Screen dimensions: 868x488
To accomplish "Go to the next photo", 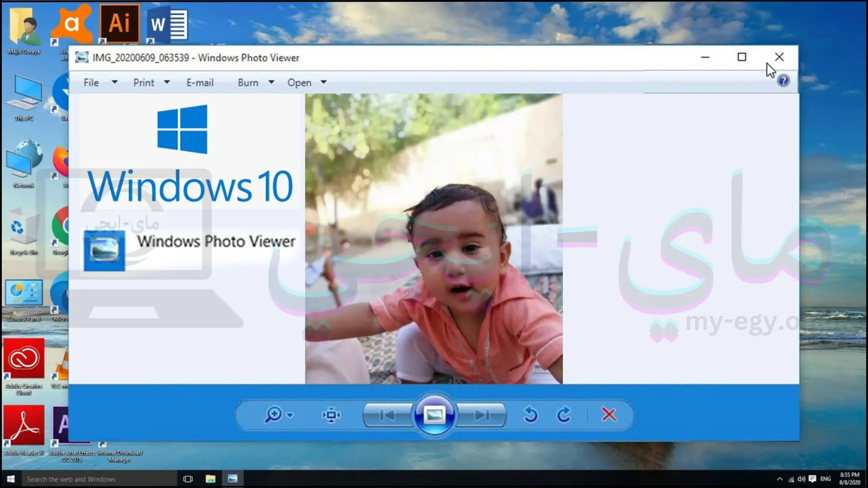I will click(x=481, y=415).
